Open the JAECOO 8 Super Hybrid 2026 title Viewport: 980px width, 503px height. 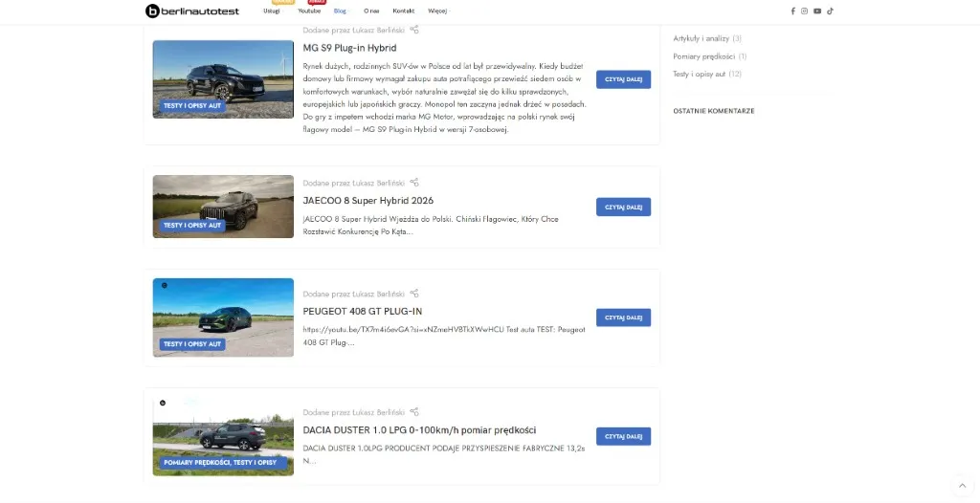[367, 201]
